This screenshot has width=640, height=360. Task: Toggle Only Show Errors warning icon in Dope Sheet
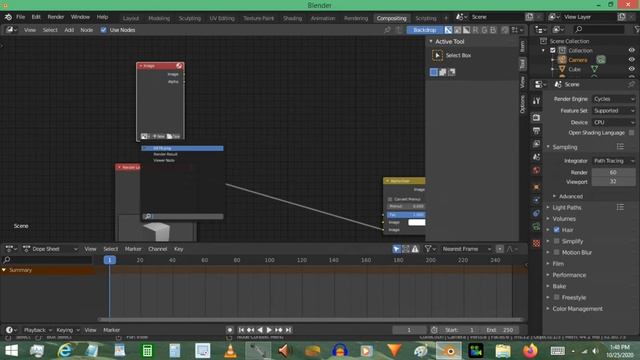click(x=415, y=249)
